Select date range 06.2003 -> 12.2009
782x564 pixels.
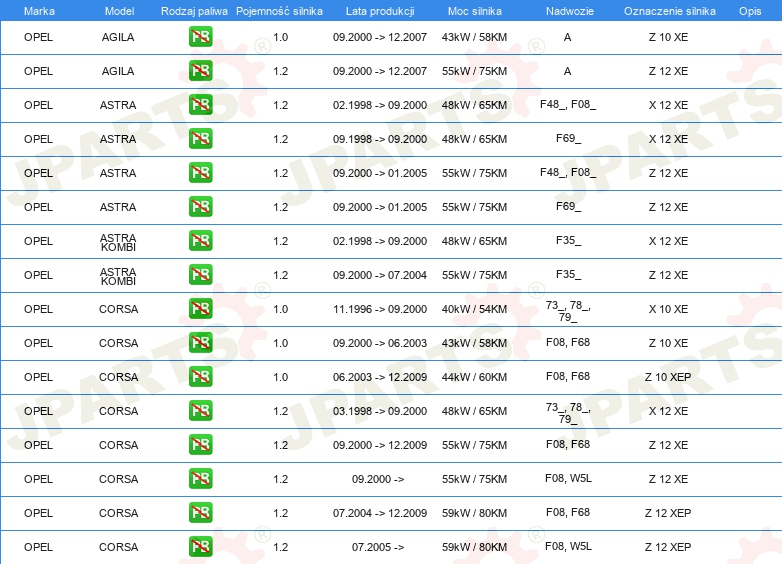click(x=380, y=377)
